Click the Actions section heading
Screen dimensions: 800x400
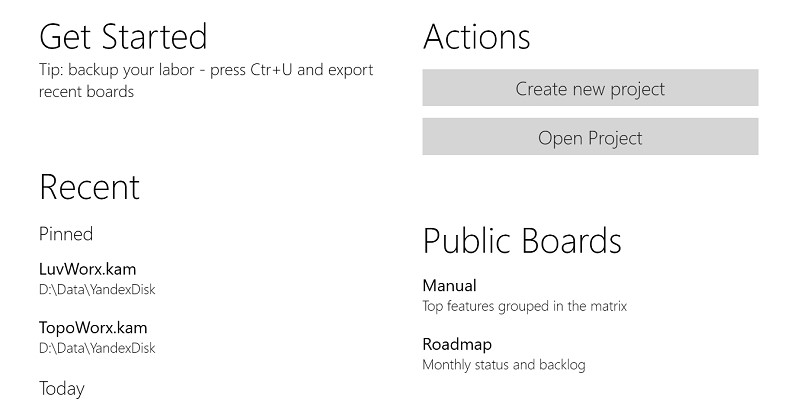tap(477, 37)
